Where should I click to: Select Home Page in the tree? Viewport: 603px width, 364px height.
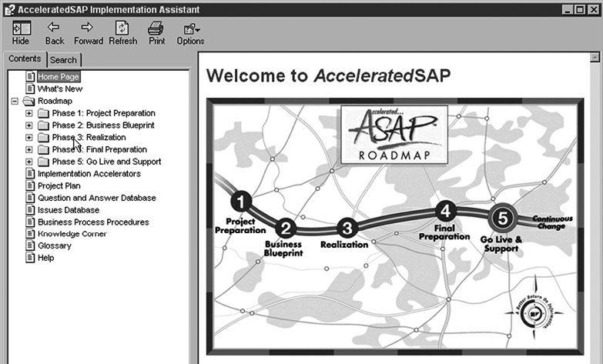[59, 76]
